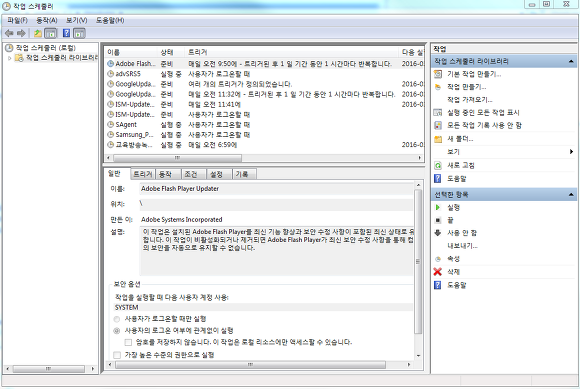580x389 pixels.
Task: Click 기본 작업 만들기 action icon
Action: point(438,74)
